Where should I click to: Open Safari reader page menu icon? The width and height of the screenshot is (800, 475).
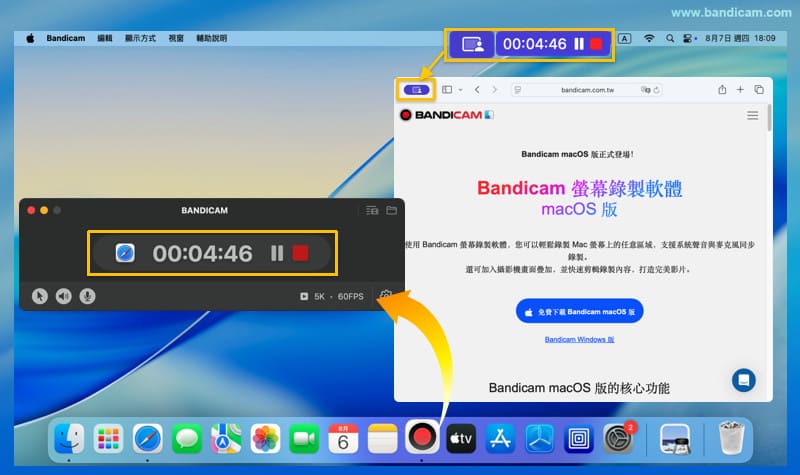click(x=517, y=90)
